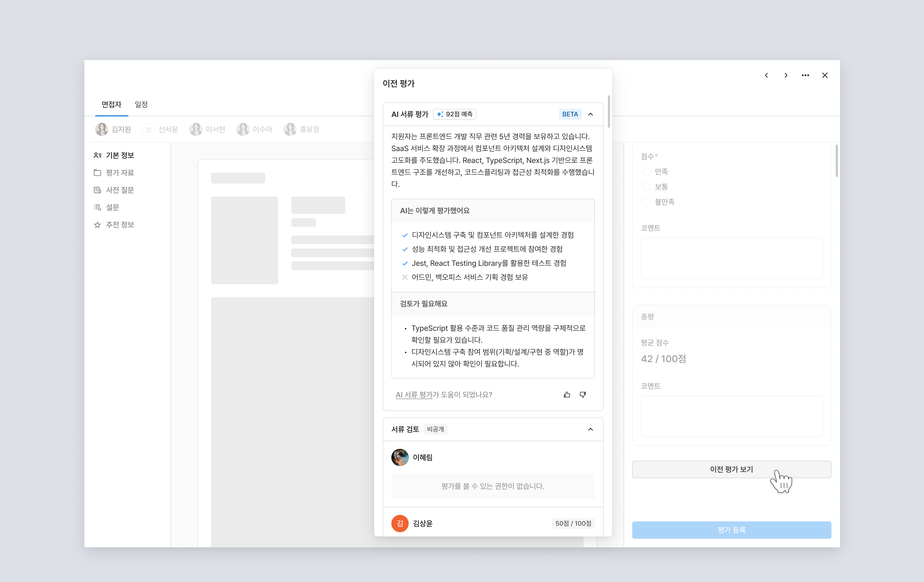
Task: Click the 이전 평가 panel scrollbar
Action: [x=609, y=111]
